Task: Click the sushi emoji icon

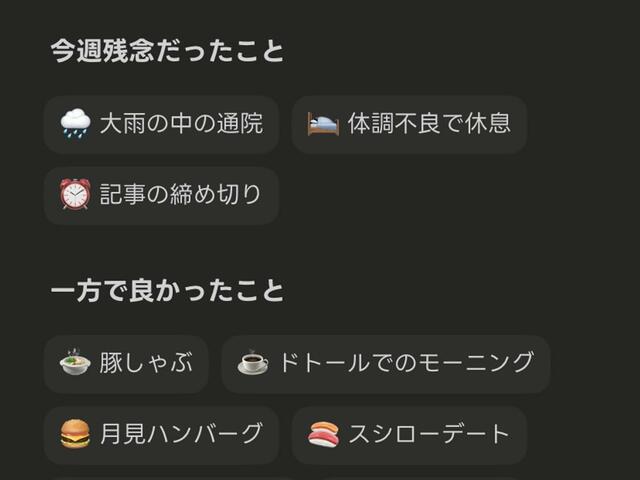Action: [x=323, y=434]
